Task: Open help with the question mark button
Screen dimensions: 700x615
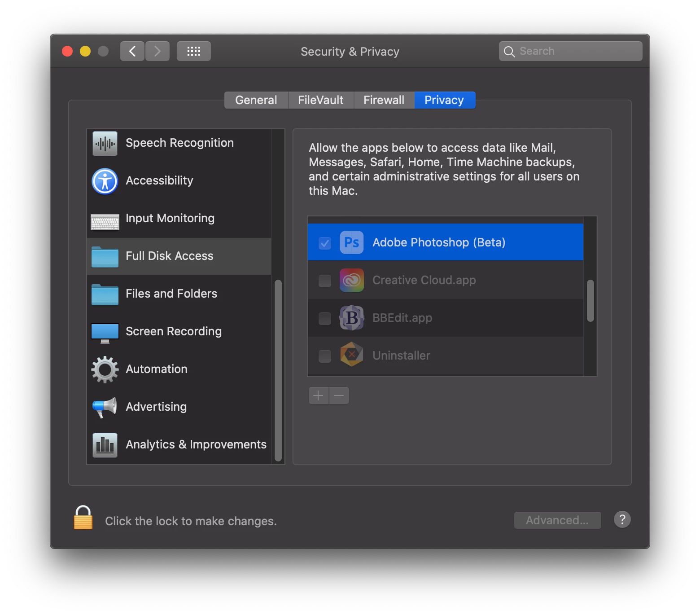Action: 622,520
